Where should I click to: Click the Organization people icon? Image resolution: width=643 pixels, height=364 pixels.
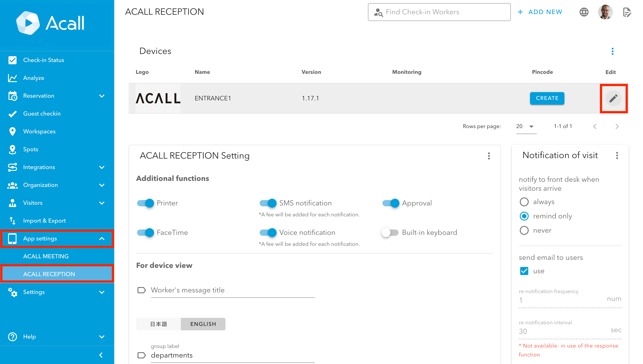(12, 185)
